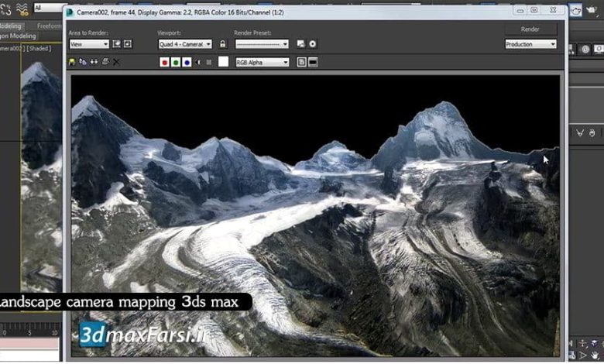This screenshot has width=604, height=364.
Task: Click the white color swatch
Action: [224, 62]
